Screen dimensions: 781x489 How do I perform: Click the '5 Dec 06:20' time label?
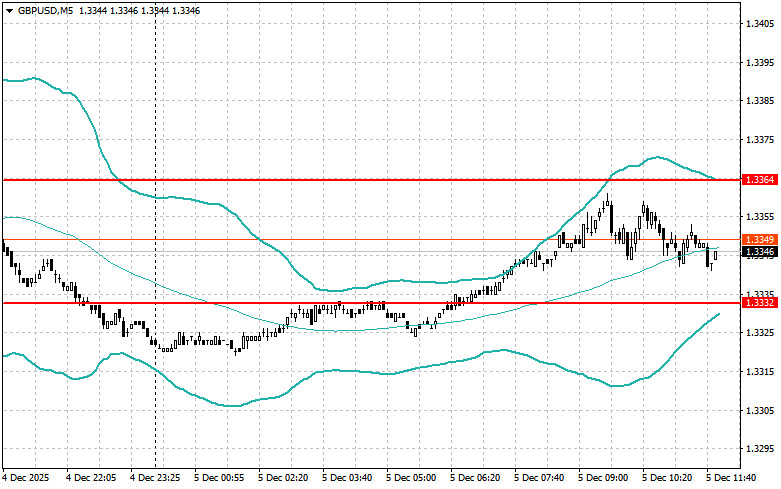coord(475,478)
